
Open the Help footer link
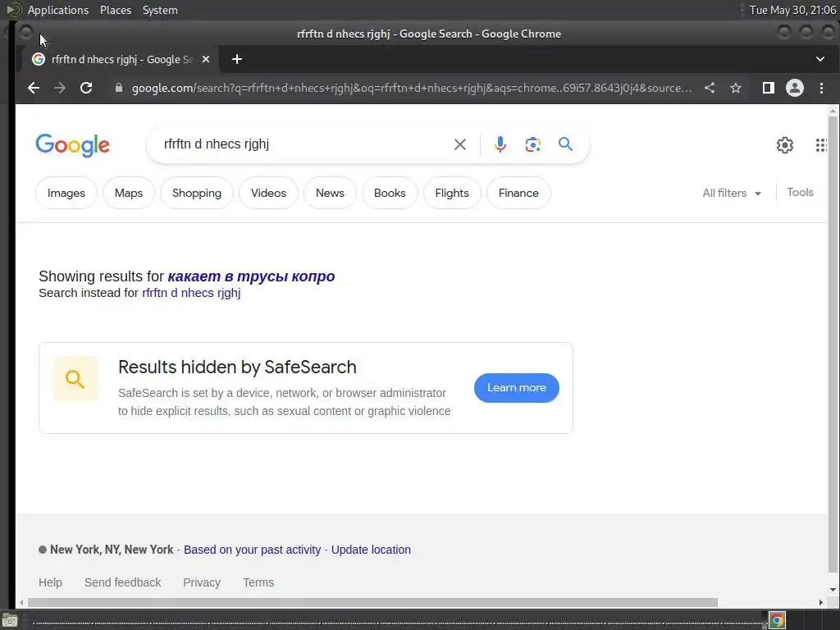point(50,582)
